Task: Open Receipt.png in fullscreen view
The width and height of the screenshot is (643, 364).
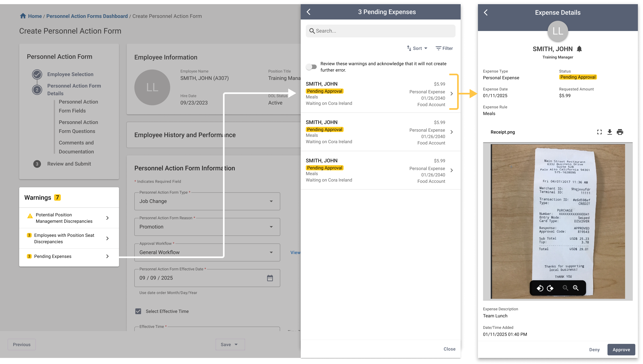Action: [x=599, y=132]
